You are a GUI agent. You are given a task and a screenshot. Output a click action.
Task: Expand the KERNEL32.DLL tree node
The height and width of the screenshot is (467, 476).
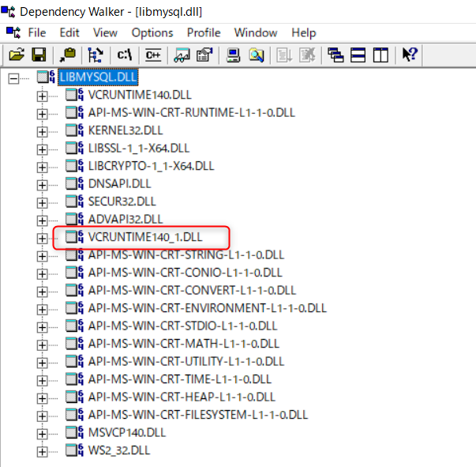pyautogui.click(x=42, y=132)
